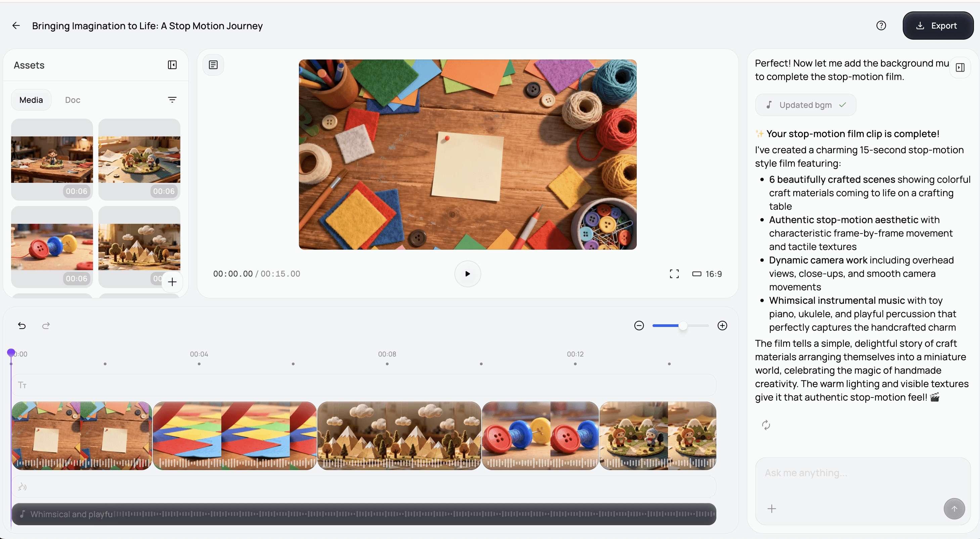Adjust the timeline zoom slider
Image resolution: width=980 pixels, height=539 pixels.
(683, 326)
